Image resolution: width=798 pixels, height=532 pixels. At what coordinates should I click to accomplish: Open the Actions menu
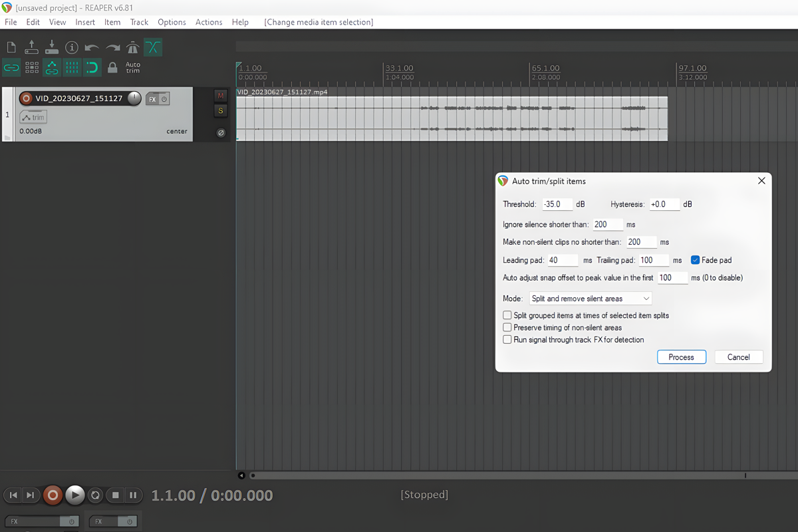pyautogui.click(x=209, y=22)
